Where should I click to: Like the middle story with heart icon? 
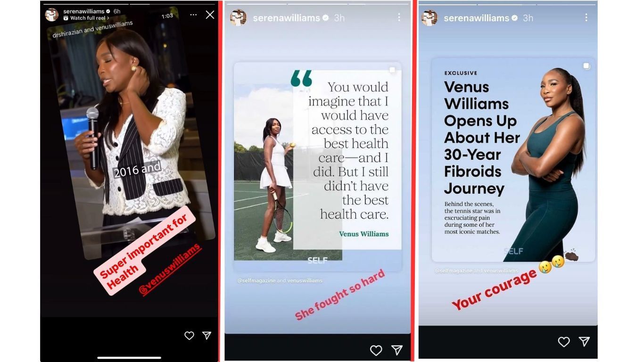coord(376,350)
